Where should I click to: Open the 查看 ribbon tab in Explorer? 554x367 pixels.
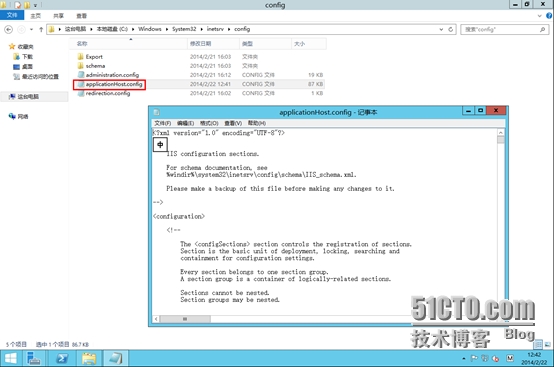81,16
